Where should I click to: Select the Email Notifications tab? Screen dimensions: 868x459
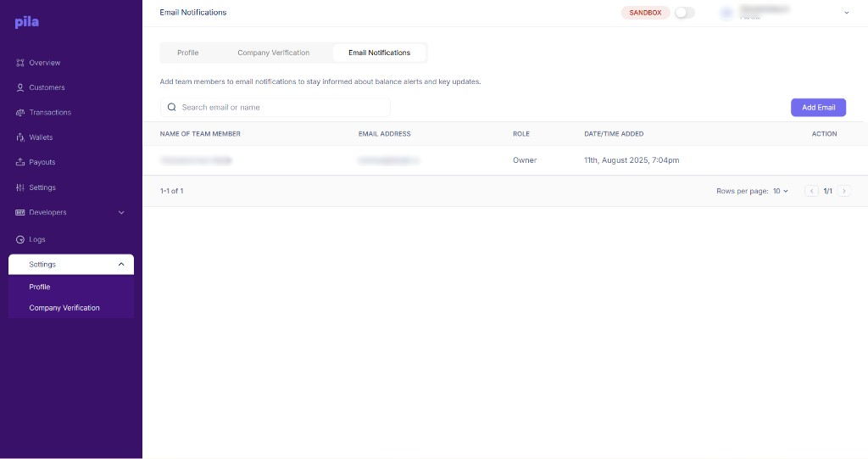[379, 53]
